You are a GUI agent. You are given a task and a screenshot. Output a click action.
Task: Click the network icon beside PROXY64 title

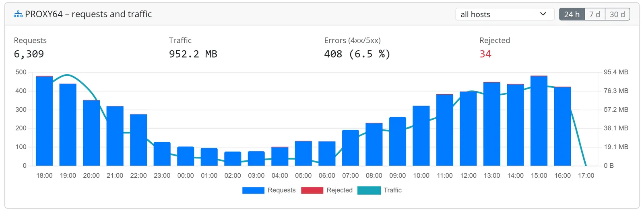pos(18,14)
